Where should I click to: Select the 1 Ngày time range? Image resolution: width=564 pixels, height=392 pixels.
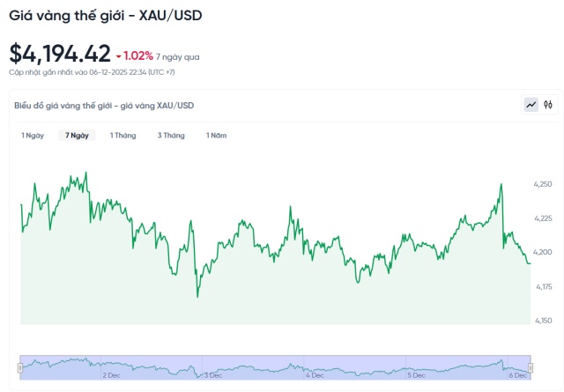[33, 136]
